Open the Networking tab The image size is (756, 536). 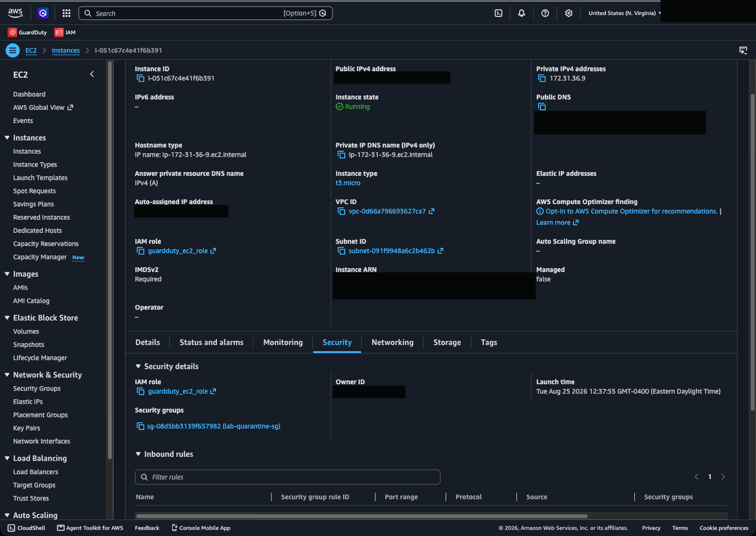(392, 342)
